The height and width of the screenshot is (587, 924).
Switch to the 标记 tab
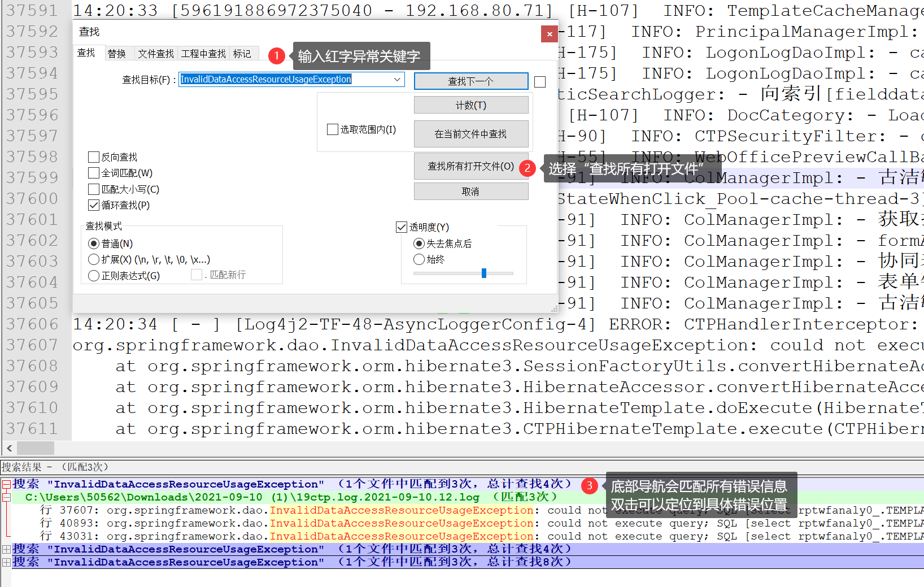pyautogui.click(x=242, y=54)
